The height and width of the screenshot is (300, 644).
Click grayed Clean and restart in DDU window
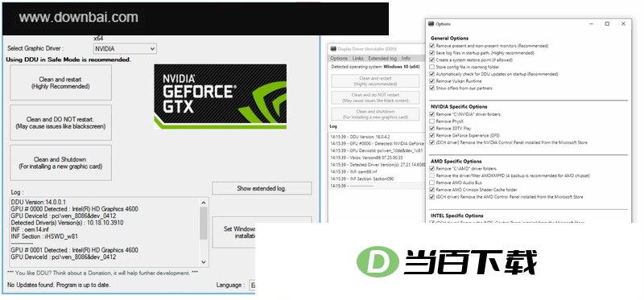375,81
